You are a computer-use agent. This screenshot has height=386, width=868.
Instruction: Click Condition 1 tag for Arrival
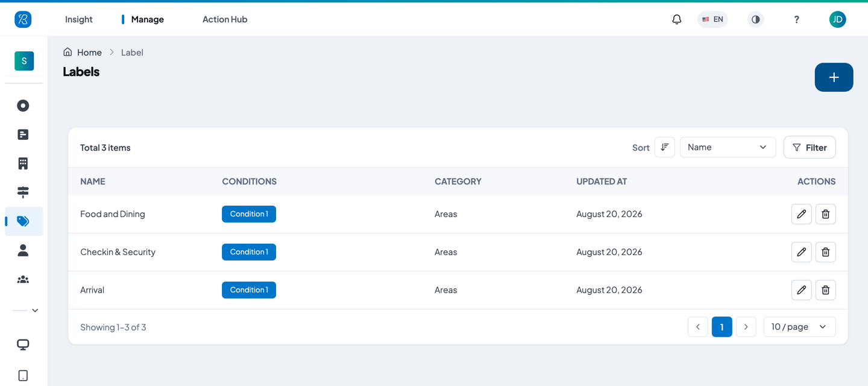click(249, 290)
